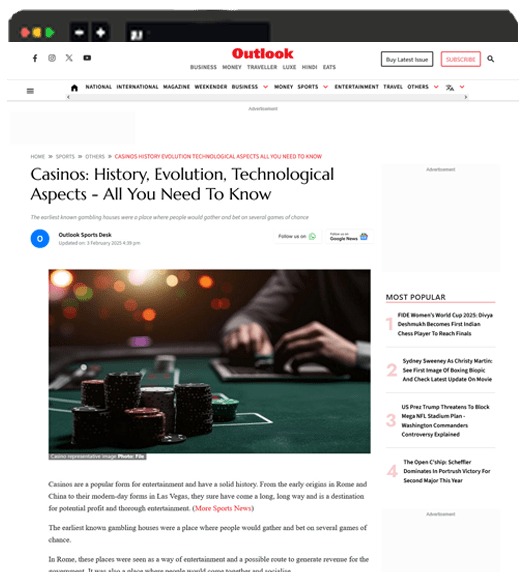Screen dimensions: 524x572
Task: Click the Subscribe button
Action: 461,59
